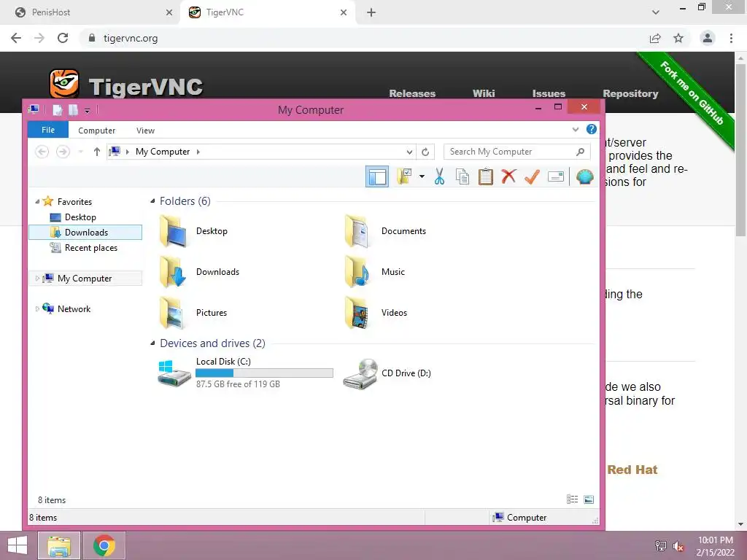The image size is (747, 560).
Task: Refresh the My Computer view
Action: coord(425,152)
